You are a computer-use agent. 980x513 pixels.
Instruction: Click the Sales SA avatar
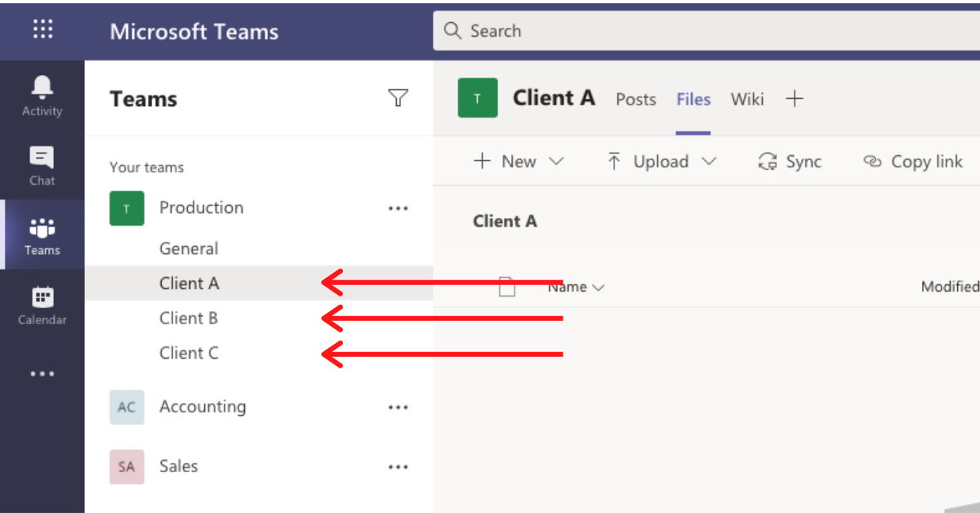click(x=127, y=466)
